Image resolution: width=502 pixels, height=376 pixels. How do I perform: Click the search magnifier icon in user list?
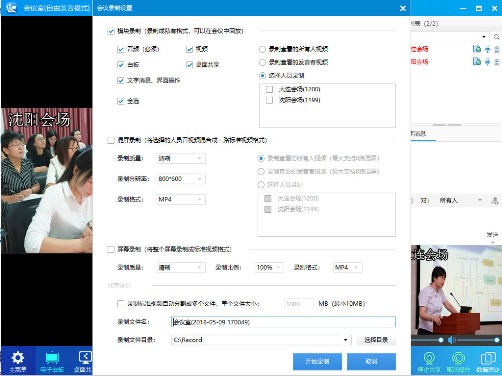[496, 37]
